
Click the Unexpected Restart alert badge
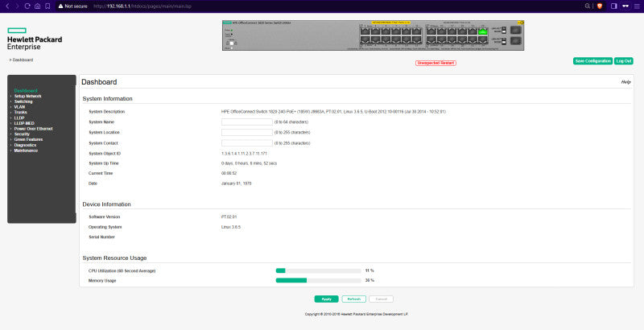click(436, 63)
